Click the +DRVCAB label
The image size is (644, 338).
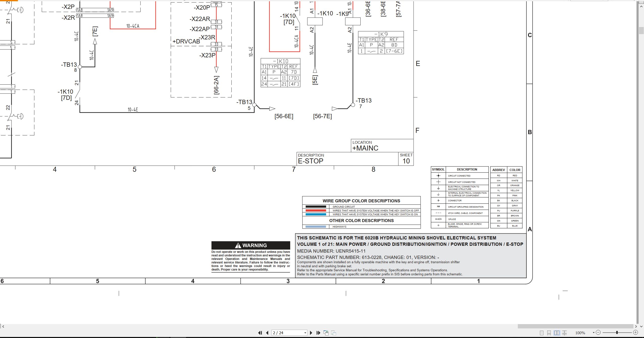186,41
